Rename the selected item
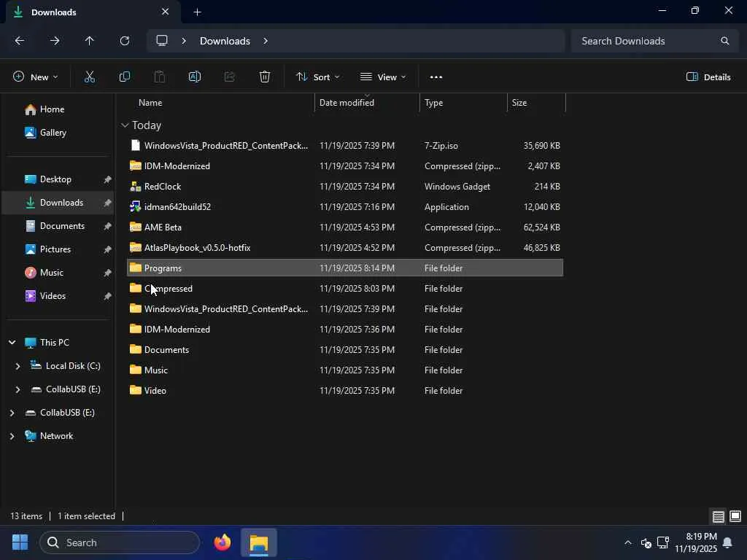 click(194, 77)
